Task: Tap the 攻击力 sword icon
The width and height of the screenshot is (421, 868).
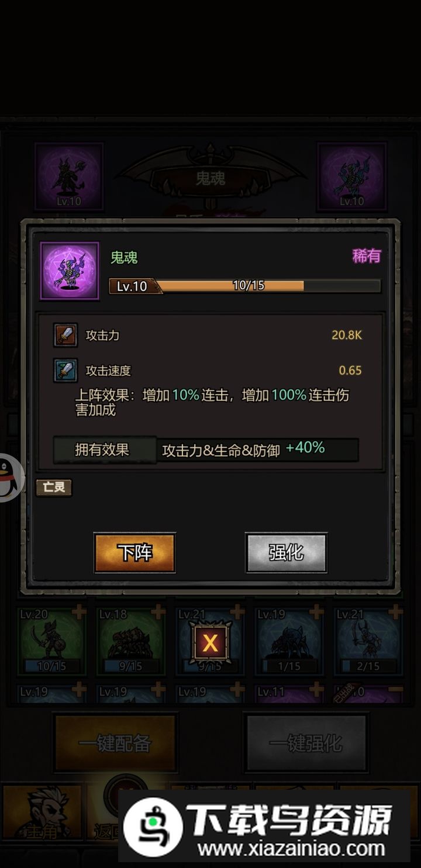Action: tap(65, 336)
